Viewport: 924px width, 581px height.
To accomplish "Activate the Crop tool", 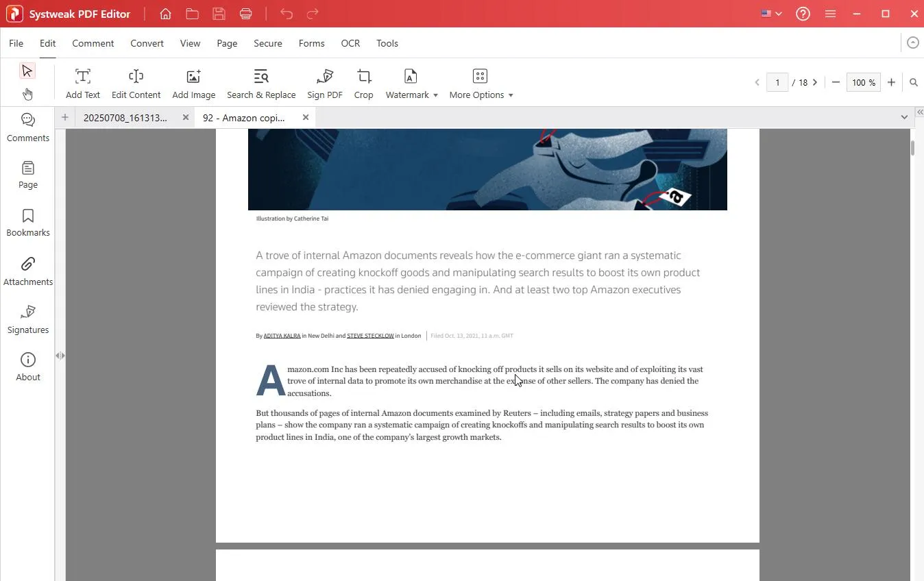I will 363,82.
